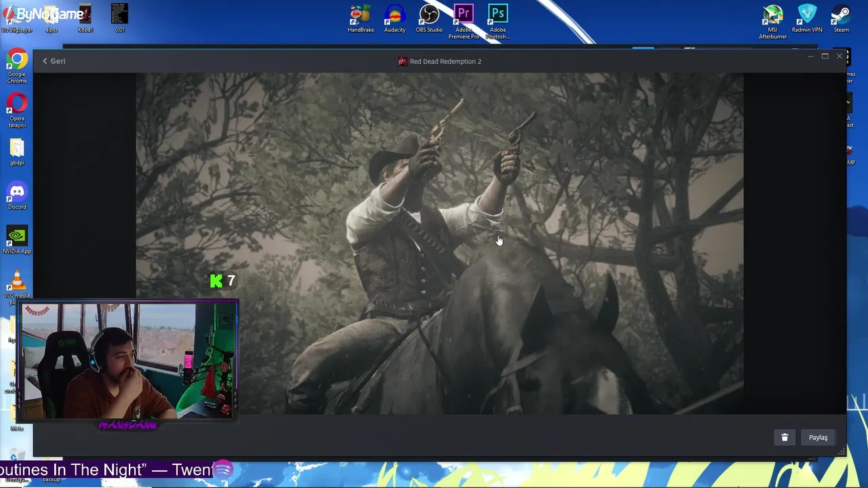868x488 pixels.
Task: Open the HandBrake desktop shortcut
Action: (361, 18)
